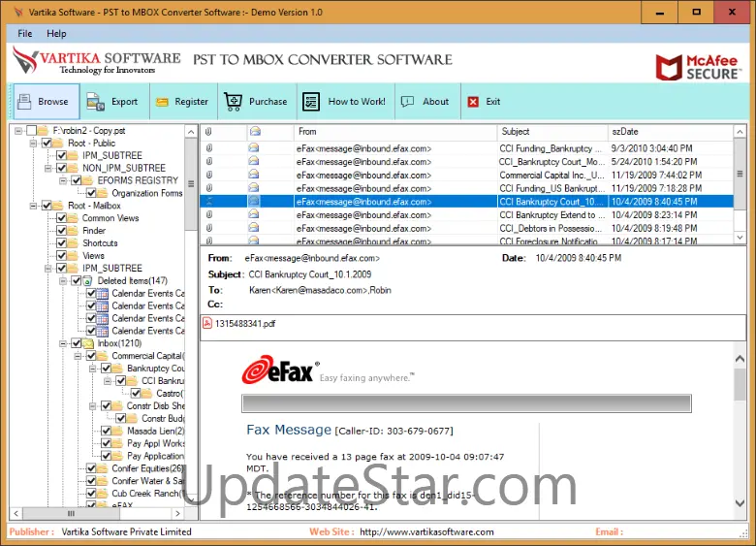Viewport: 756px width, 546px height.
Task: Click the envelope column header icon
Action: tap(255, 131)
